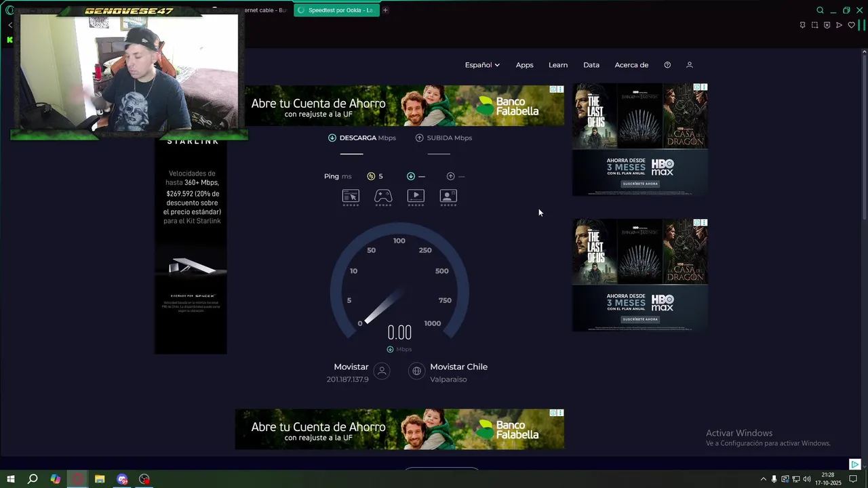Click the web browsing experience icon

tap(351, 196)
